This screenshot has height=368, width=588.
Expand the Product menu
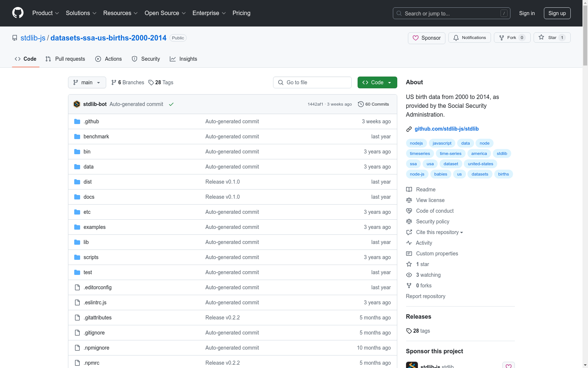click(x=46, y=13)
